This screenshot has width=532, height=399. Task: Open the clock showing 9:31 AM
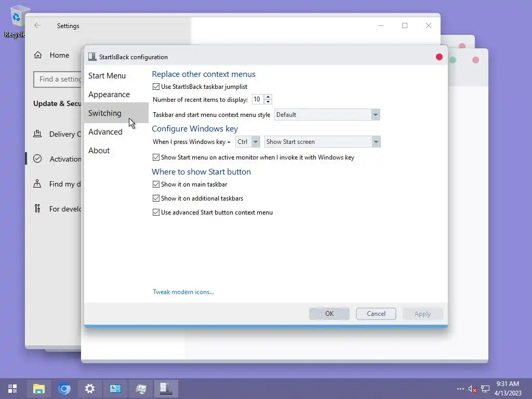click(x=508, y=389)
